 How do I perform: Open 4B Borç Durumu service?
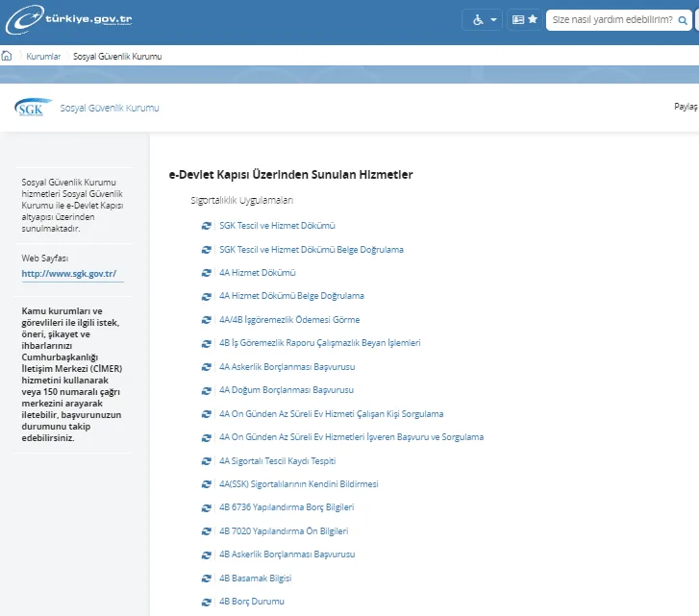(x=251, y=602)
